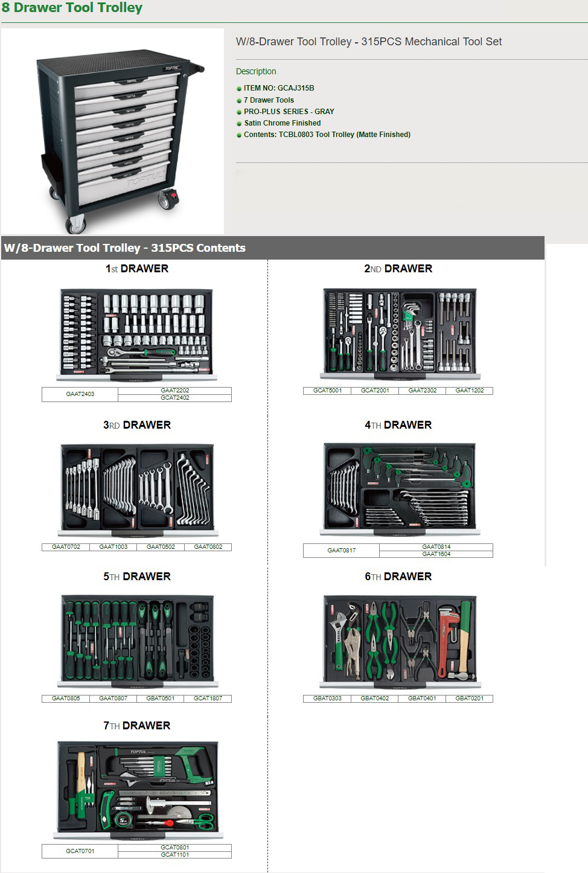The height and width of the screenshot is (873, 588).
Task: Click the 4TH DRAWER heading
Action: [398, 425]
